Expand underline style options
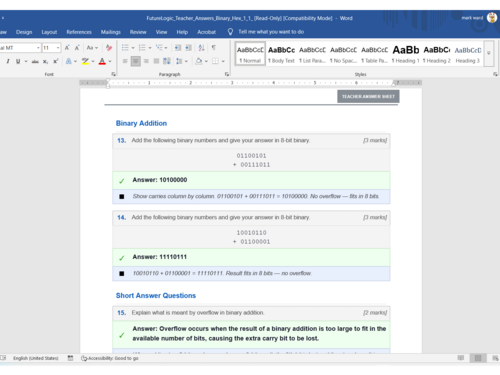 click(x=26, y=61)
